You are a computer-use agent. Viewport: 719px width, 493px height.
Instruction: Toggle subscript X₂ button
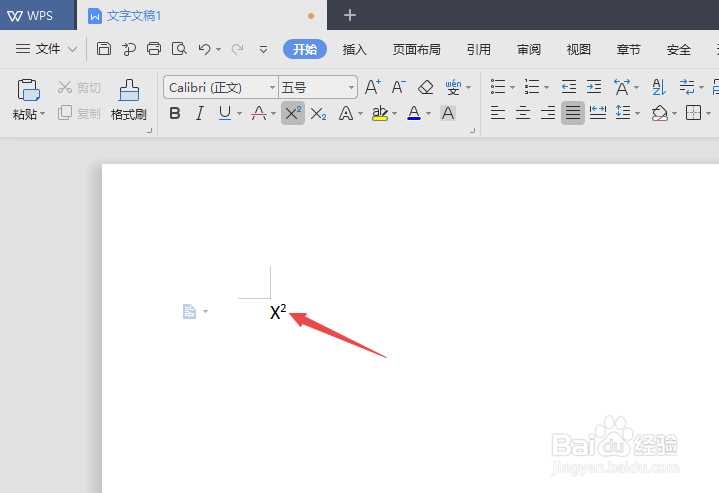point(318,113)
